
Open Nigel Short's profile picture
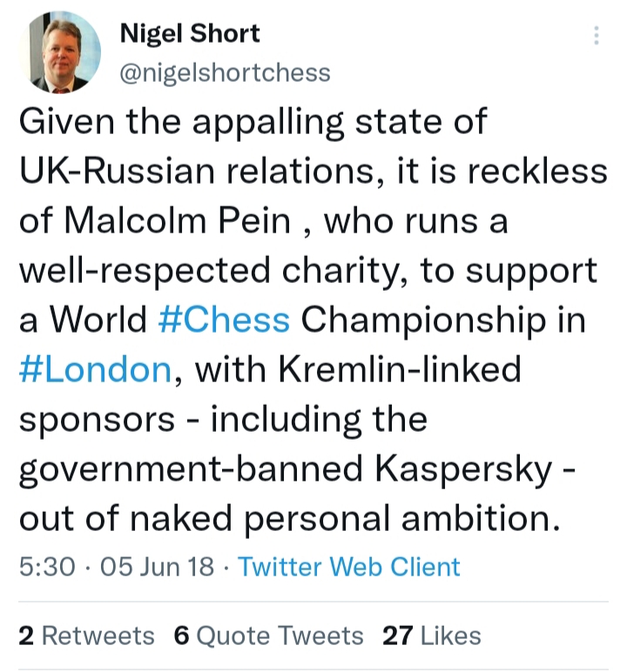pos(59,52)
